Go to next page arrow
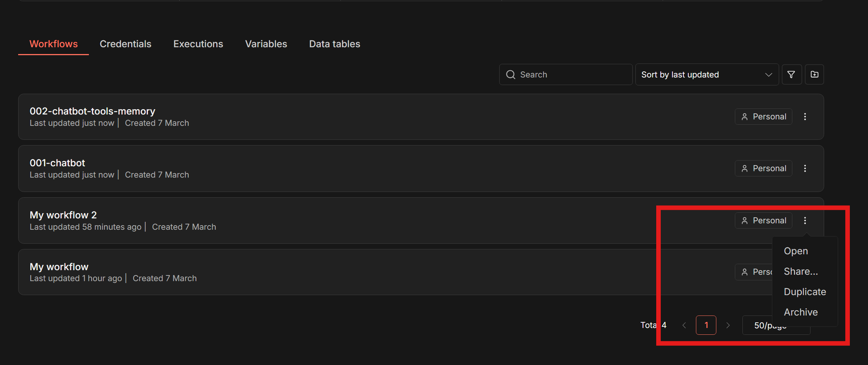The width and height of the screenshot is (868, 365). point(728,325)
